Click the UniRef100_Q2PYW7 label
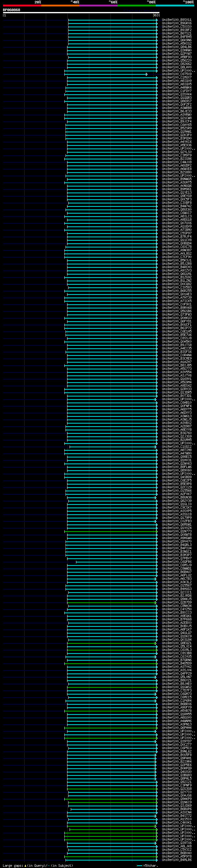Viewport: 197px width, 868px height. point(176,54)
